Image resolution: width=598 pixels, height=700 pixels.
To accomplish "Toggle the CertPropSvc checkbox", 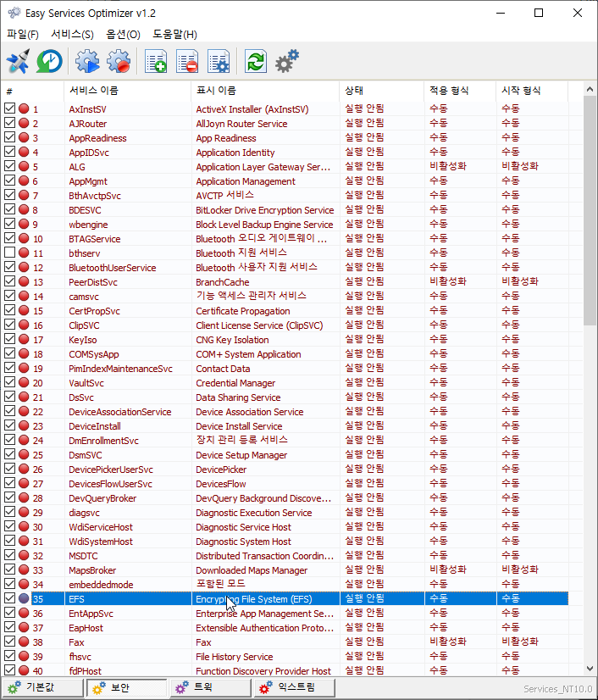I will click(x=10, y=310).
